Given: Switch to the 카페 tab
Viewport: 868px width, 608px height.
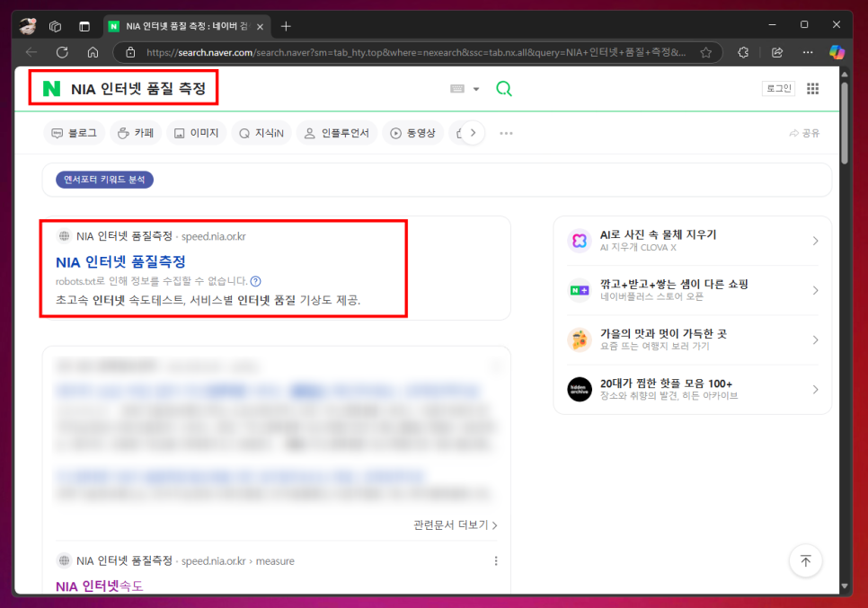Looking at the screenshot, I should (136, 133).
